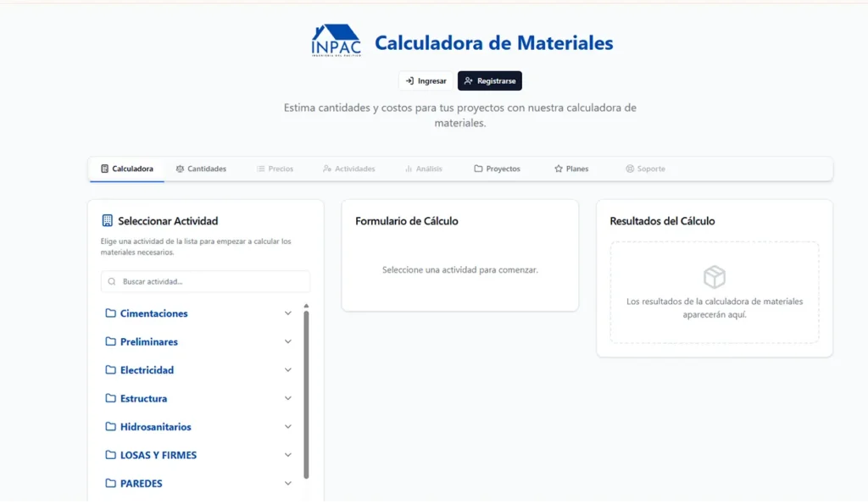Viewport: 868px width, 504px height.
Task: Click the package icon in Resultados del Cálculo
Action: coord(715,276)
